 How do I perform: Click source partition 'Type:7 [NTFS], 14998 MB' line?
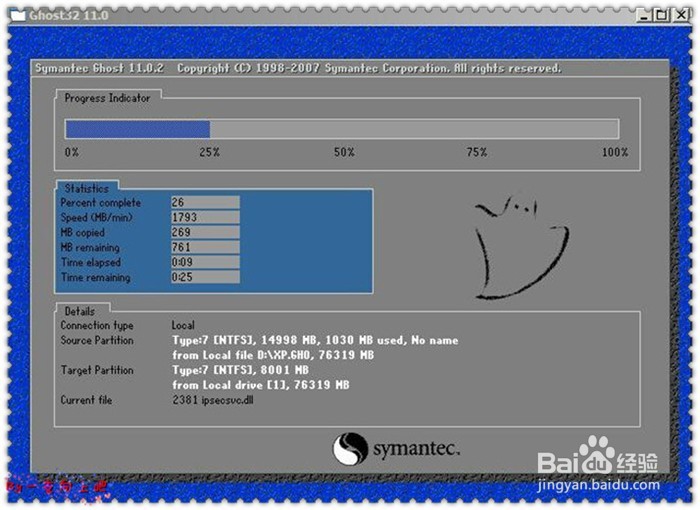click(315, 340)
